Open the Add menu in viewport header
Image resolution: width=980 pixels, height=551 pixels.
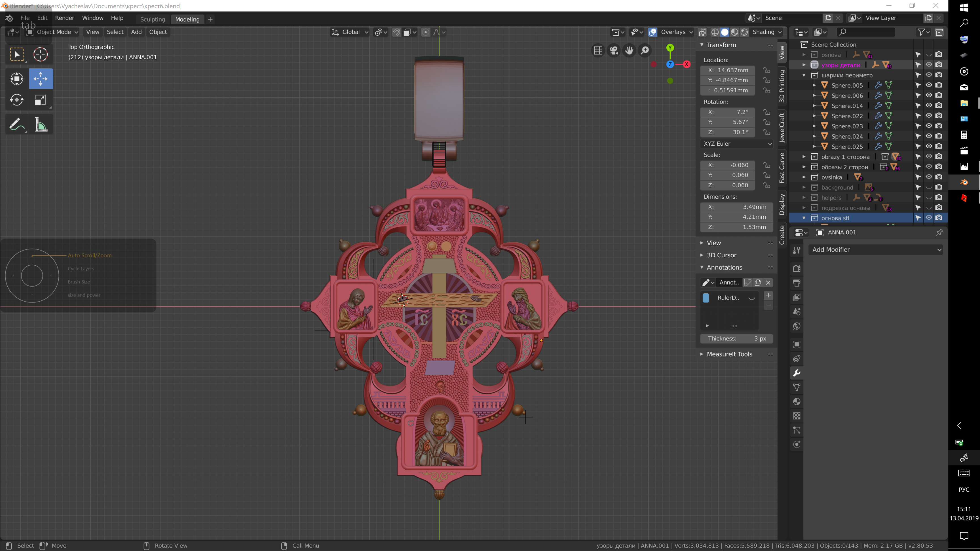pos(136,32)
